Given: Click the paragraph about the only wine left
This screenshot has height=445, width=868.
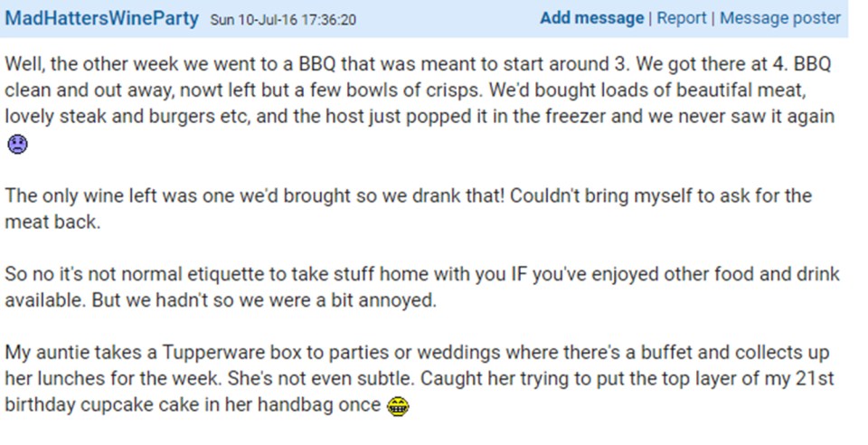Looking at the screenshot, I should (408, 209).
